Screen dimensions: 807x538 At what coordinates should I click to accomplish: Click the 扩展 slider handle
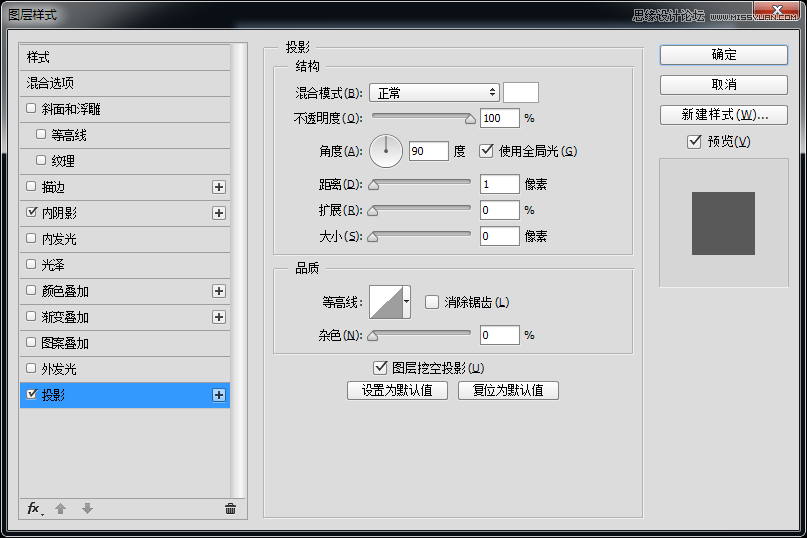[374, 211]
